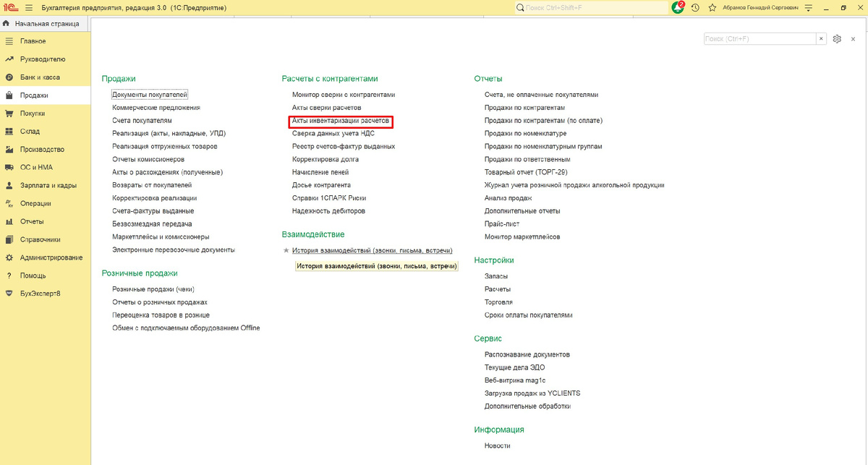Click the БухЭксперт8 shield icon
This screenshot has height=465, width=868.
pyautogui.click(x=9, y=294)
